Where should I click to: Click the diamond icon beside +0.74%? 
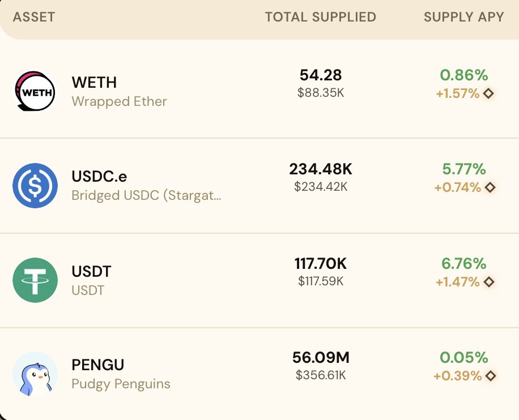point(490,187)
